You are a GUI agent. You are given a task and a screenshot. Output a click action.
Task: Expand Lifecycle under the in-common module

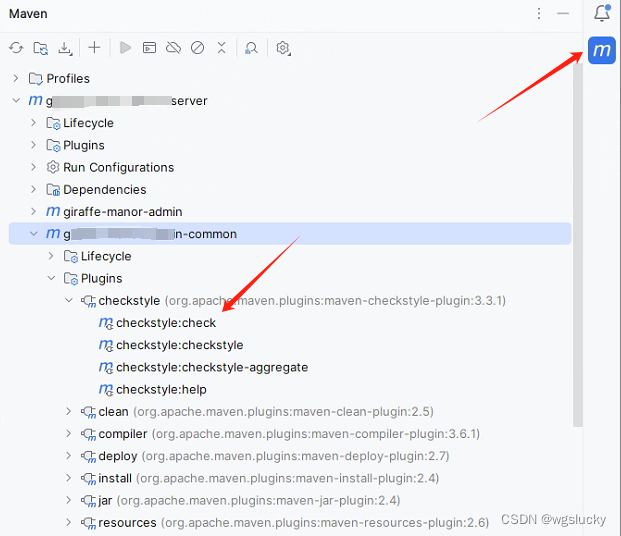(x=51, y=256)
